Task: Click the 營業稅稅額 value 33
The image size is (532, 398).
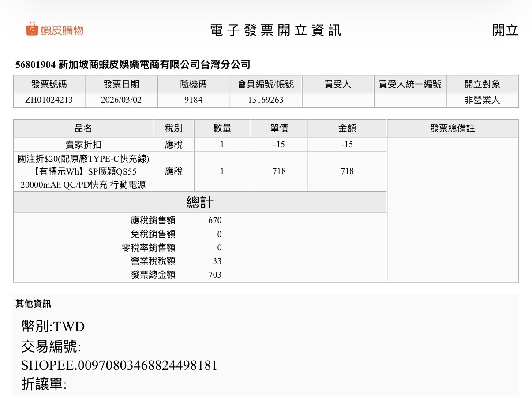Action: pyautogui.click(x=217, y=261)
